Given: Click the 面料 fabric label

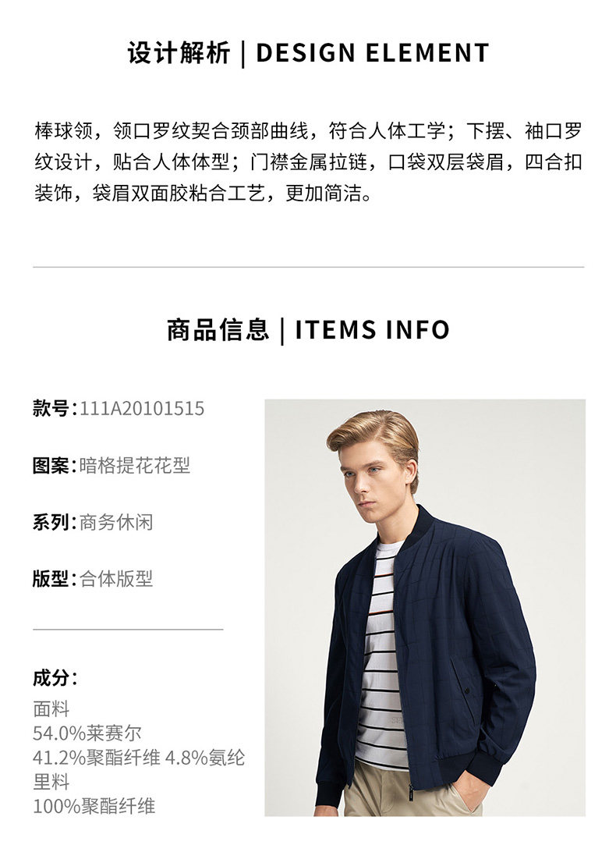Looking at the screenshot, I should click(51, 708).
